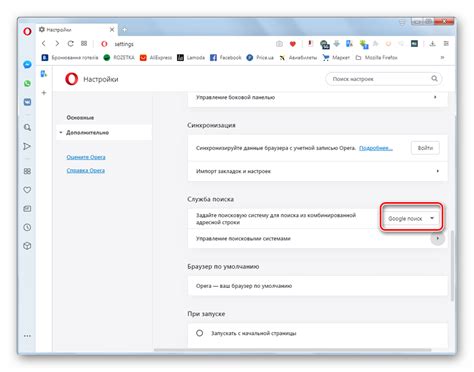Open the 'Маркет' bookmark
This screenshot has width=474, height=372.
coord(336,58)
